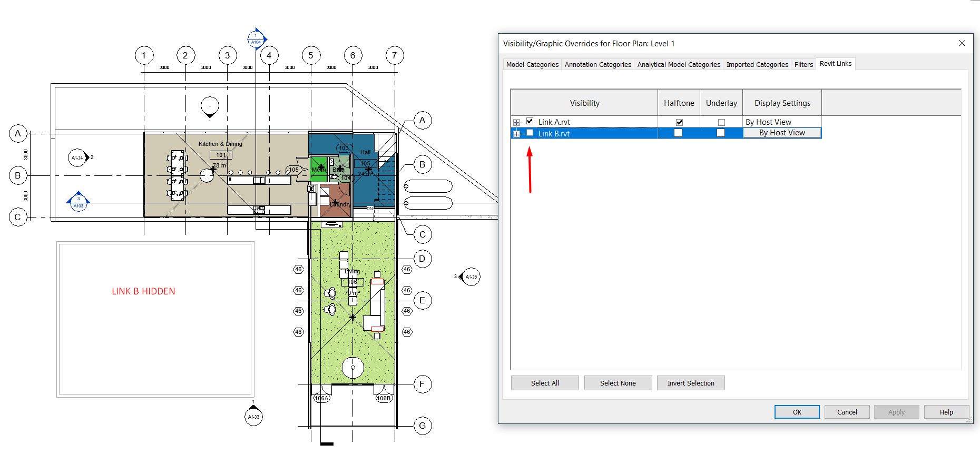Select right-side grid bubble E
The image size is (980, 454).
coord(422,300)
